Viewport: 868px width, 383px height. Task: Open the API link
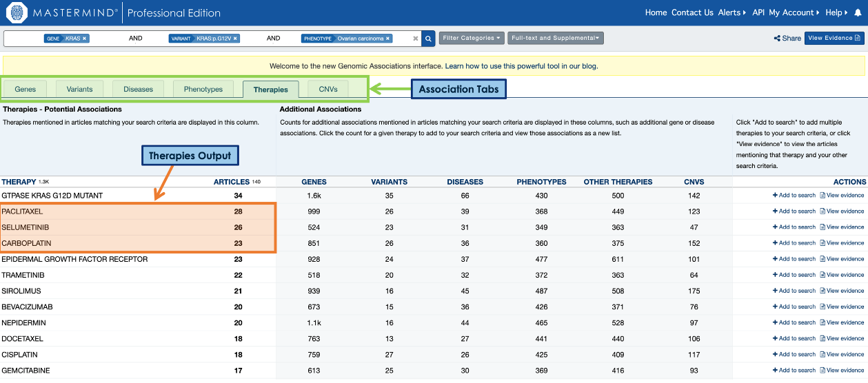[x=758, y=12]
